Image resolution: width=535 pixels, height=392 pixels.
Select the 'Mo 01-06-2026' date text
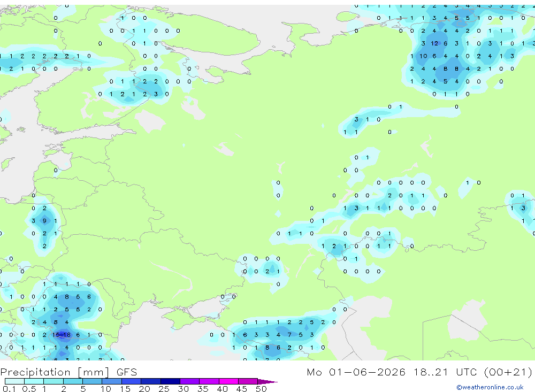point(356,372)
